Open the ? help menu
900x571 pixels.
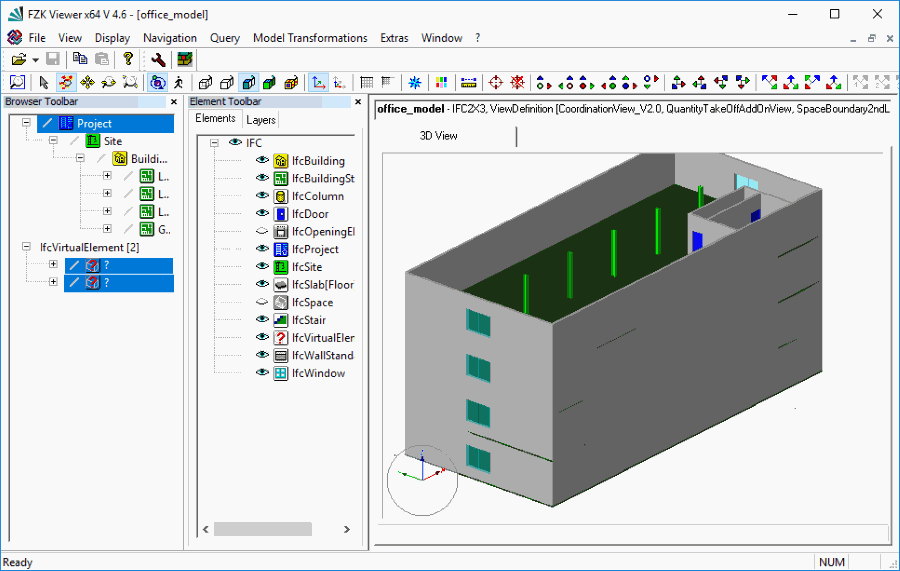tap(478, 38)
